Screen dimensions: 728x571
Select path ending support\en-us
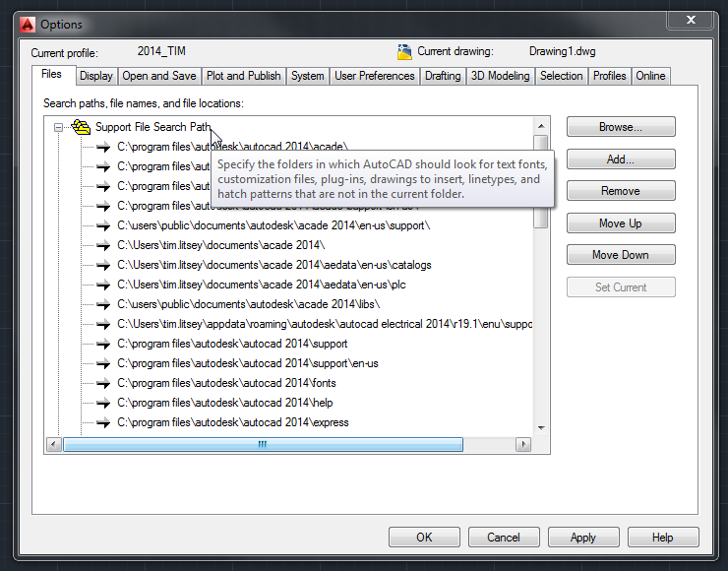[x=248, y=363]
